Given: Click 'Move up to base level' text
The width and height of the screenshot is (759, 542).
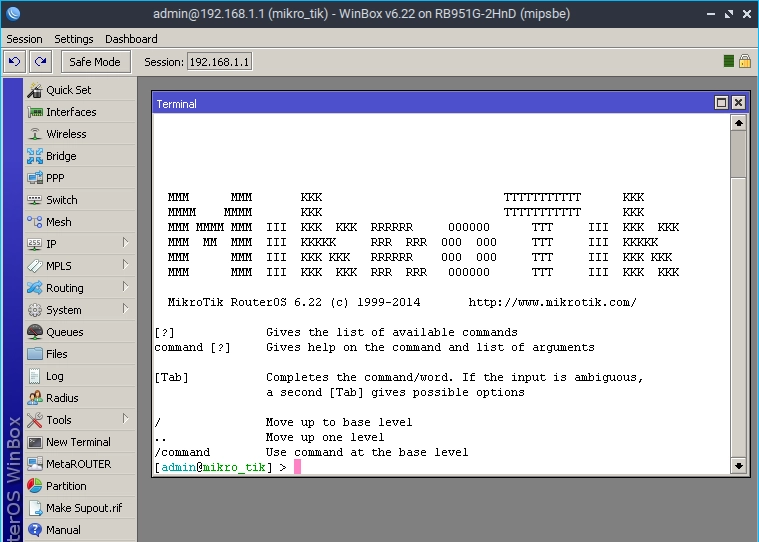Looking at the screenshot, I should coord(339,422).
